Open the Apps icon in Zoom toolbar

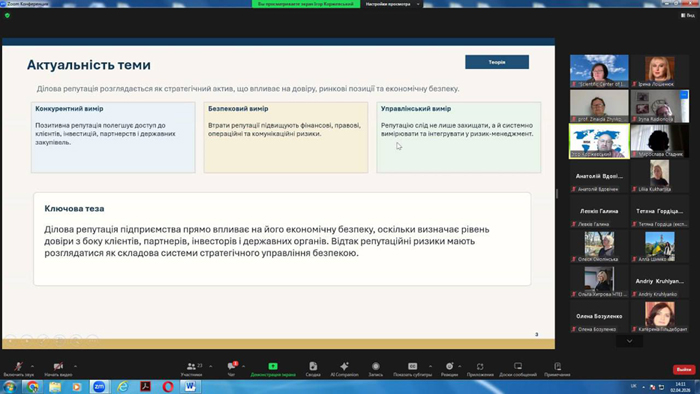480,366
